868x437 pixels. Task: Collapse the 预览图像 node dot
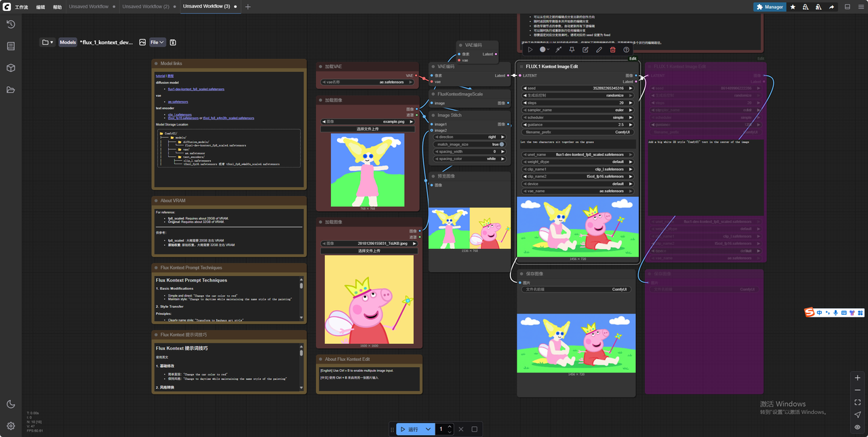[433, 176]
